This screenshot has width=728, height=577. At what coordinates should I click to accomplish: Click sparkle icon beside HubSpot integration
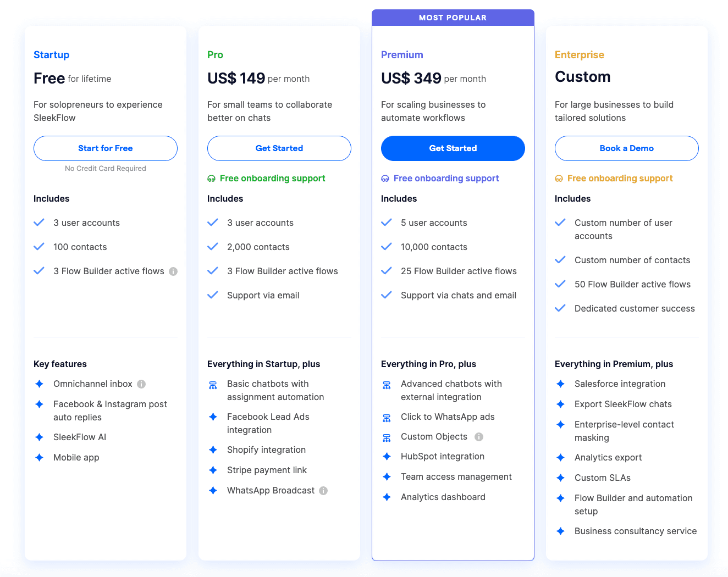[387, 457]
